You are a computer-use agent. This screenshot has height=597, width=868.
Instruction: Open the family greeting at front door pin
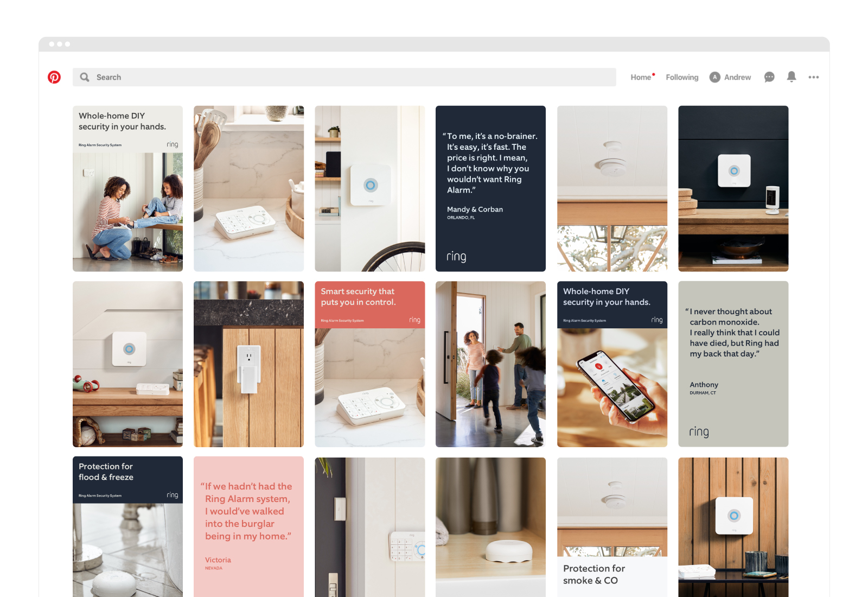tap(490, 364)
